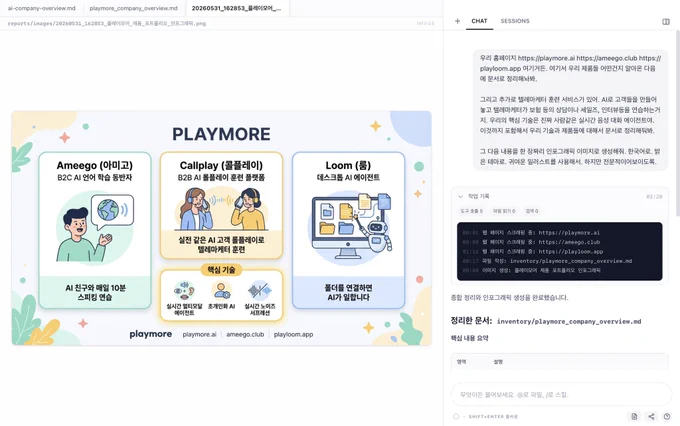680x426 pixels.
Task: Click the 파일 읽기 0 badge
Action: point(504,211)
